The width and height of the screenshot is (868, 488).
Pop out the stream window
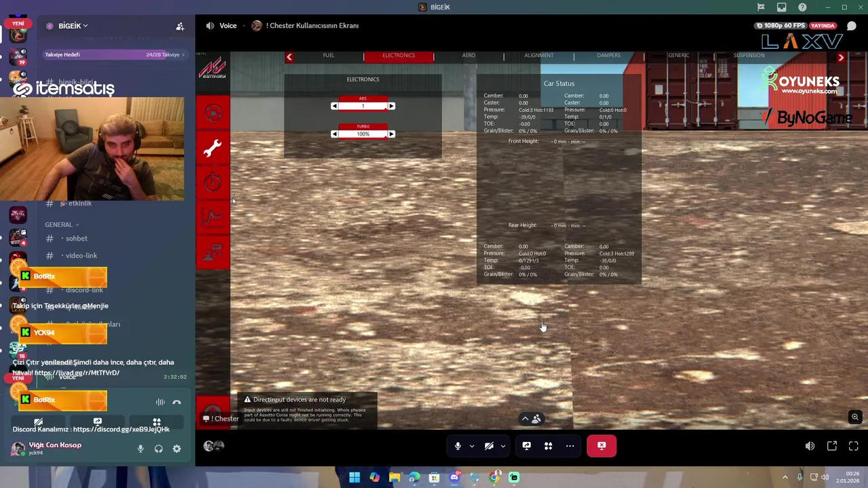point(832,446)
